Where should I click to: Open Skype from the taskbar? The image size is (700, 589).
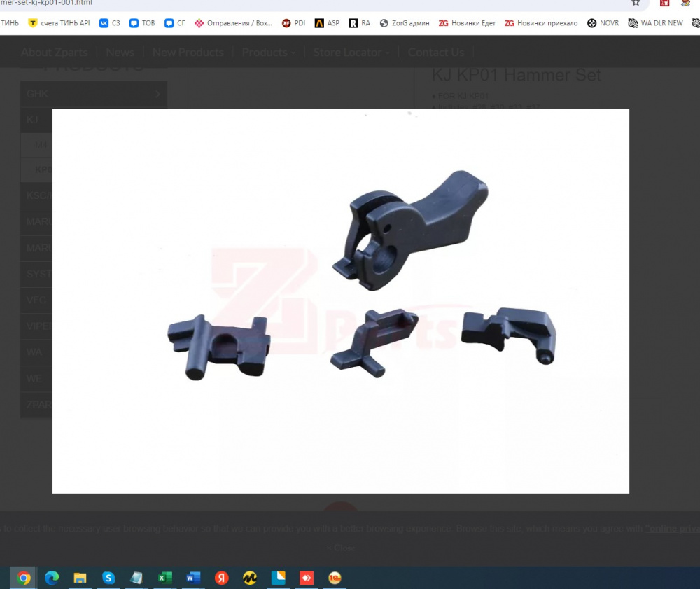[108, 578]
